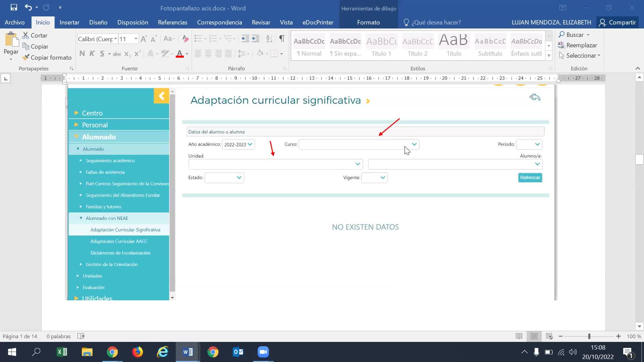
Task: Toggle show paragraph marks
Action: coord(282,39)
